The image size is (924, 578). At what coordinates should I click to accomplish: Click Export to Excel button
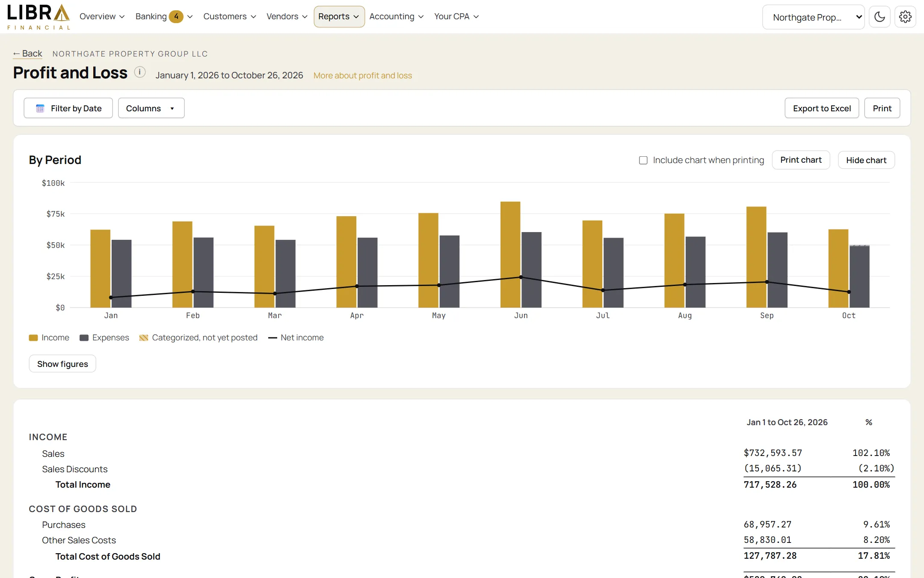pos(822,108)
